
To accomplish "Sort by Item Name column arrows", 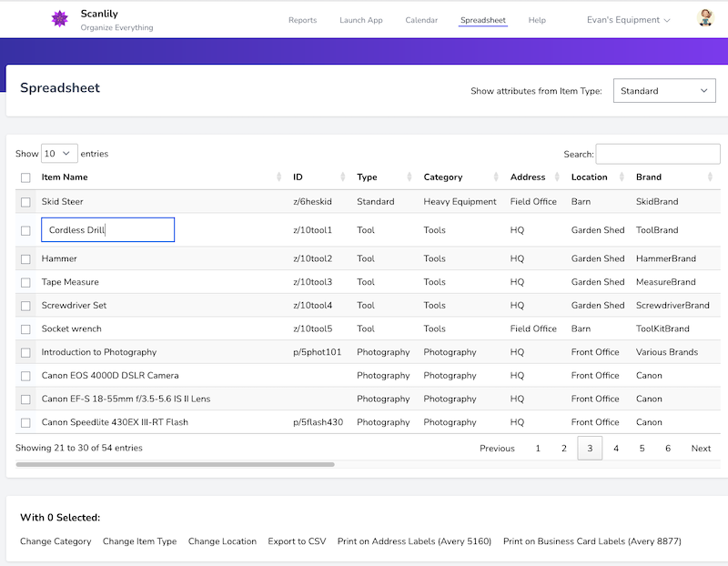I will [x=279, y=177].
